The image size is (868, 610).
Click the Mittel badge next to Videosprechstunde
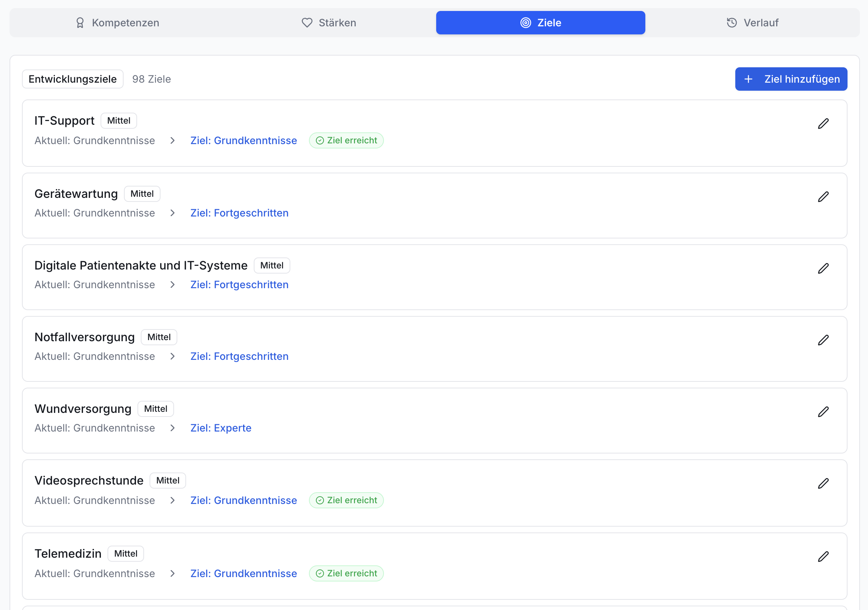168,481
